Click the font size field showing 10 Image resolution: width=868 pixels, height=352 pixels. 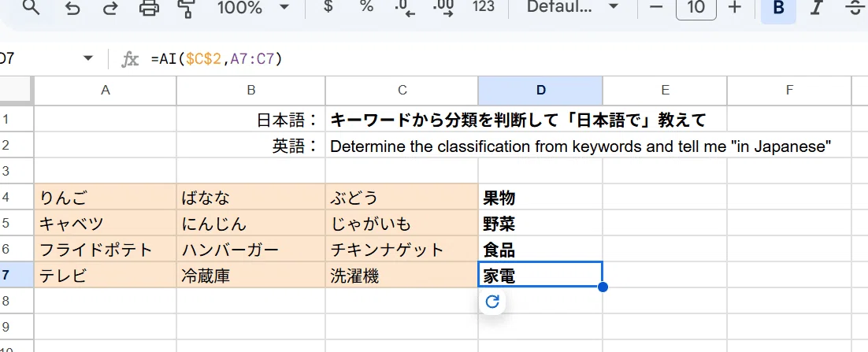pos(696,7)
